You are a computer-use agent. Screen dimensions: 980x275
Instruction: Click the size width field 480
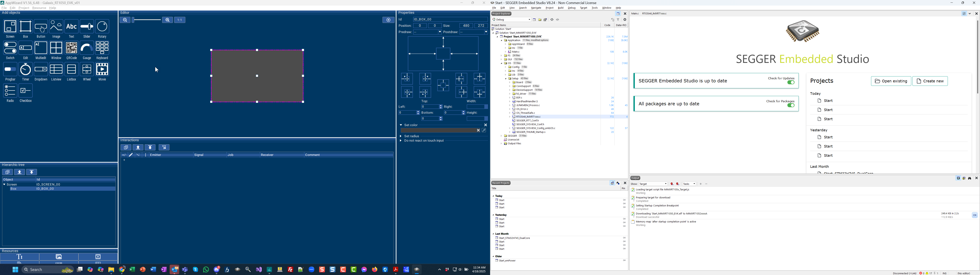pyautogui.click(x=466, y=26)
